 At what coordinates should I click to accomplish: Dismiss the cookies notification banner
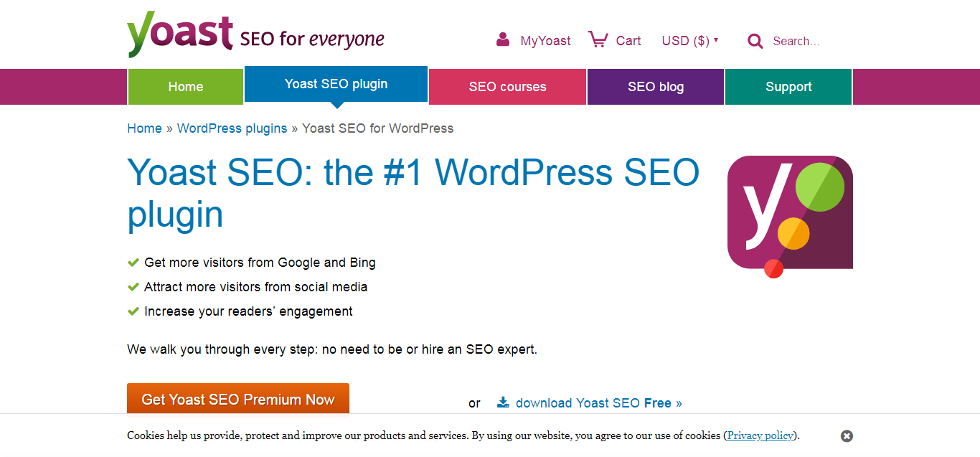pyautogui.click(x=847, y=435)
